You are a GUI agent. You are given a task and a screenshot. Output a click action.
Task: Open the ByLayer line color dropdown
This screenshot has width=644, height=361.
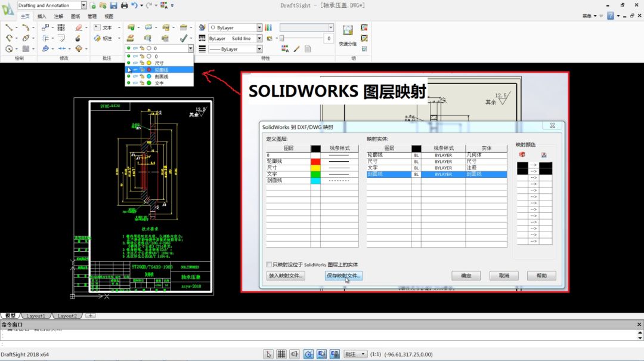(259, 27)
